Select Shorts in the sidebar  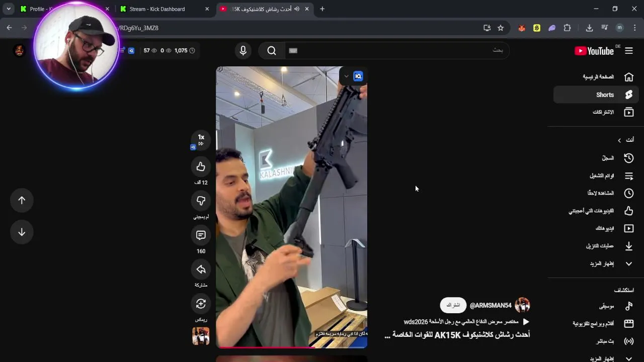(x=596, y=95)
